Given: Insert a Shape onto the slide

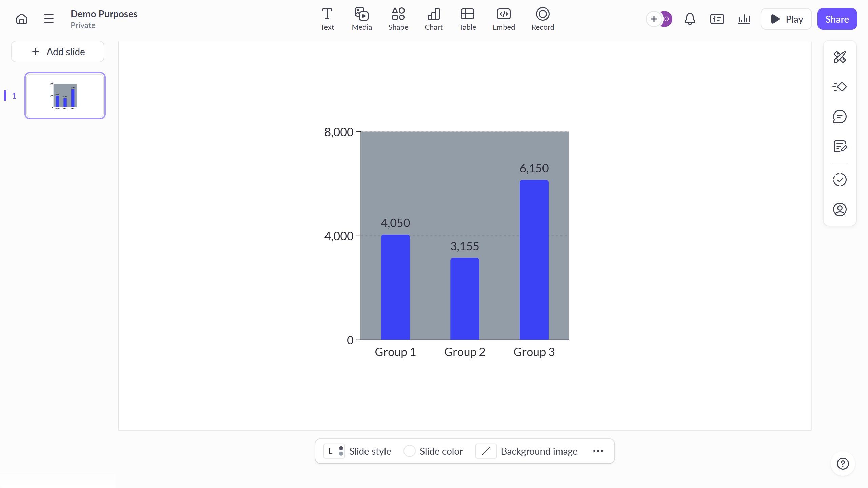Looking at the screenshot, I should (398, 19).
